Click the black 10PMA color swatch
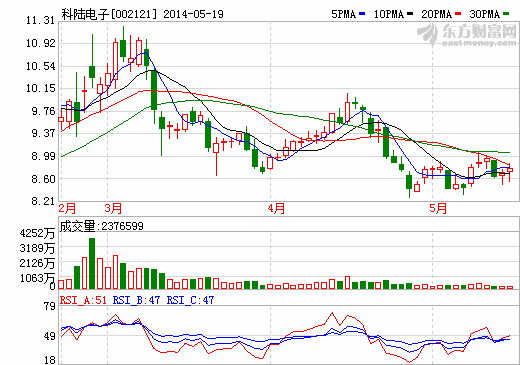The width and height of the screenshot is (520, 365). tap(410, 14)
